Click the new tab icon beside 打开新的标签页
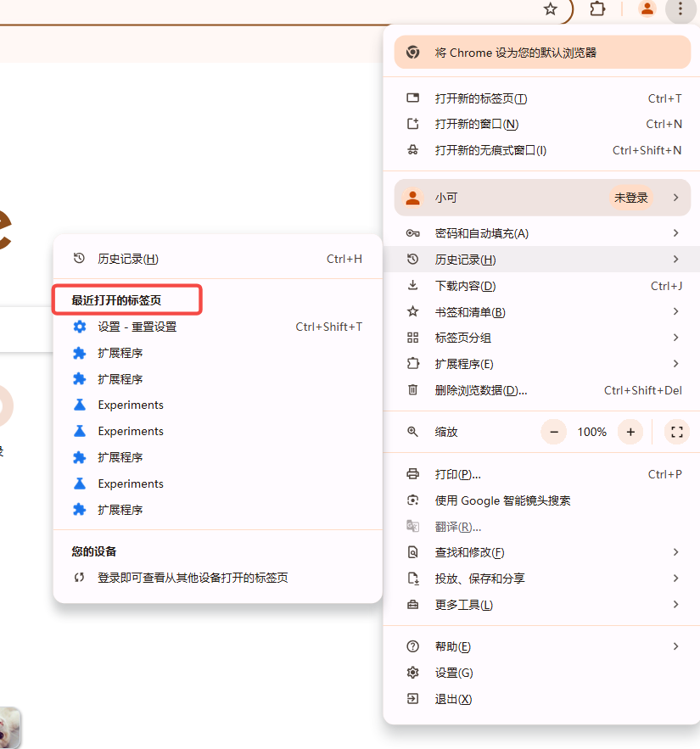The image size is (700, 749). pos(413,98)
